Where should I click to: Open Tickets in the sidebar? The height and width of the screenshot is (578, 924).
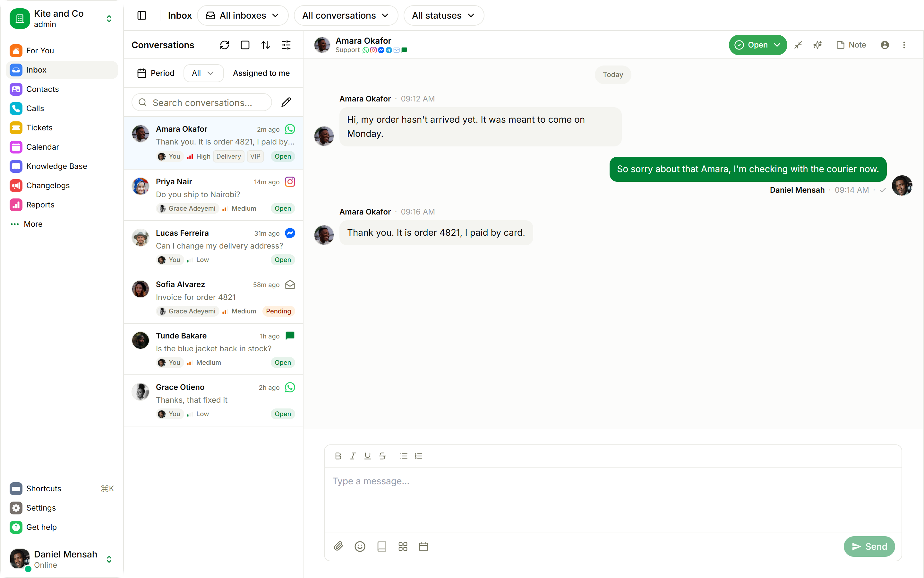62,128
